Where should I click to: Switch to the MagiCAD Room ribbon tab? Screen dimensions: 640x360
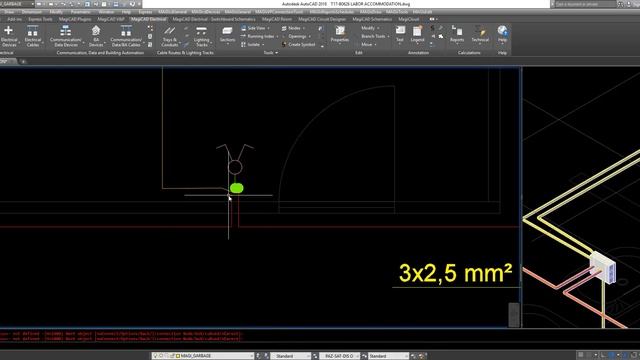pyautogui.click(x=277, y=19)
